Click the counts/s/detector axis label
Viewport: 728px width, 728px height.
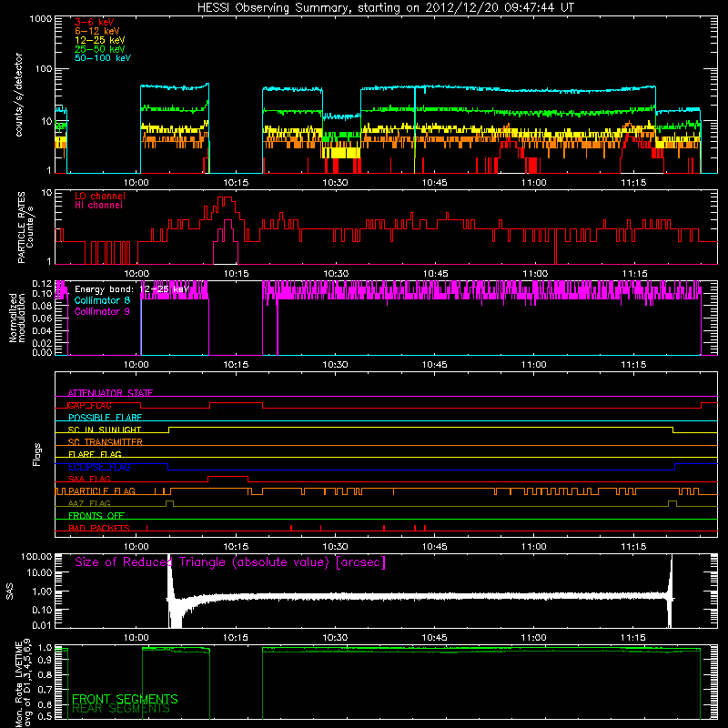(x=19, y=95)
